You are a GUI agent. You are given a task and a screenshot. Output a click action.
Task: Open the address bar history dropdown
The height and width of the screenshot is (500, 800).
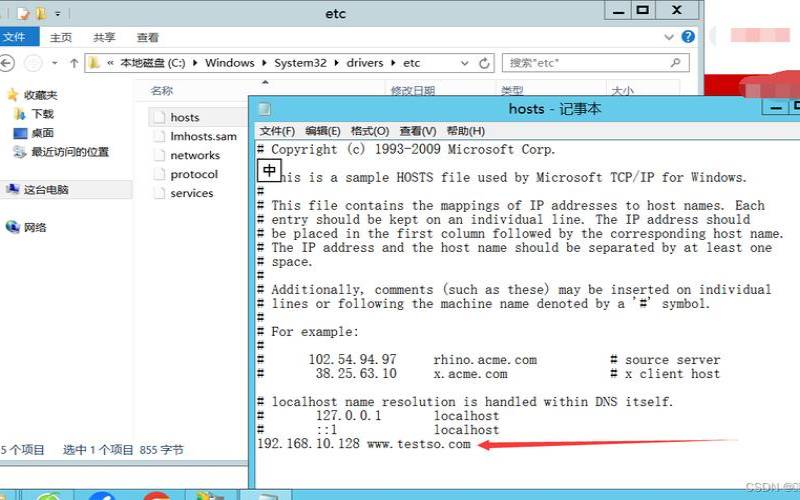pos(464,63)
